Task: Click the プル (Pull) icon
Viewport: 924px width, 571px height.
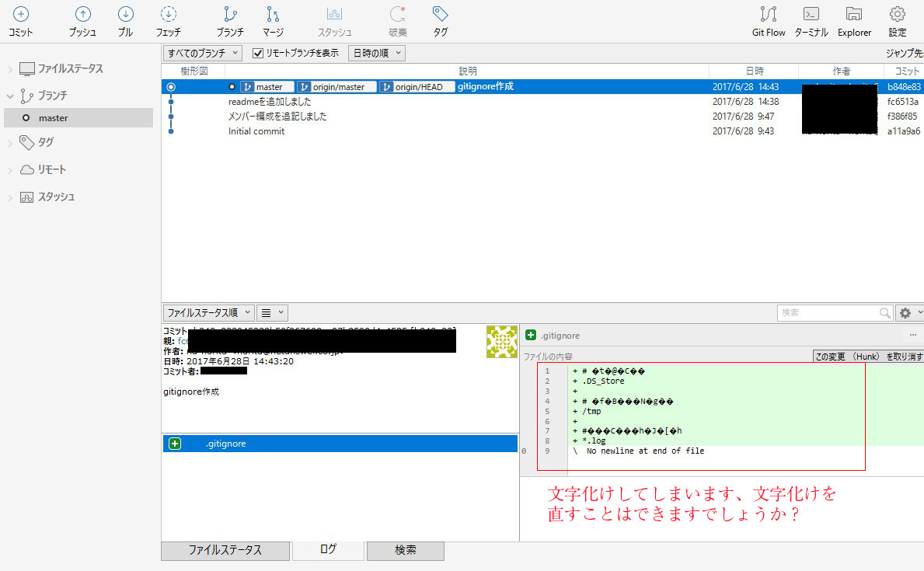Action: point(126,21)
